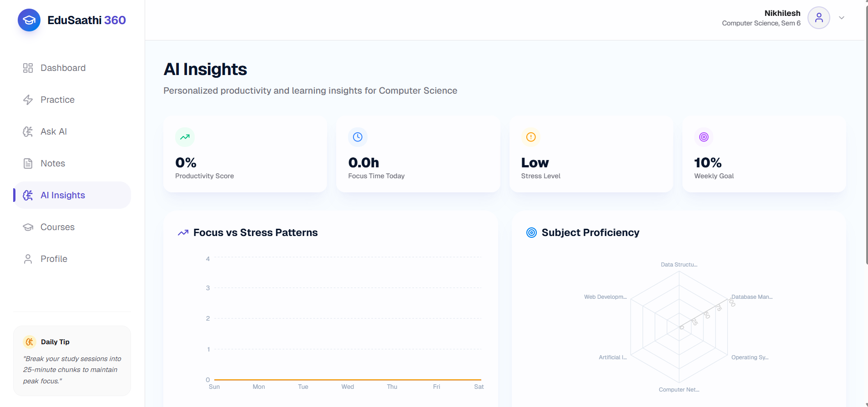The image size is (868, 407).
Task: Select the AI Insights sidebar item
Action: pos(72,195)
